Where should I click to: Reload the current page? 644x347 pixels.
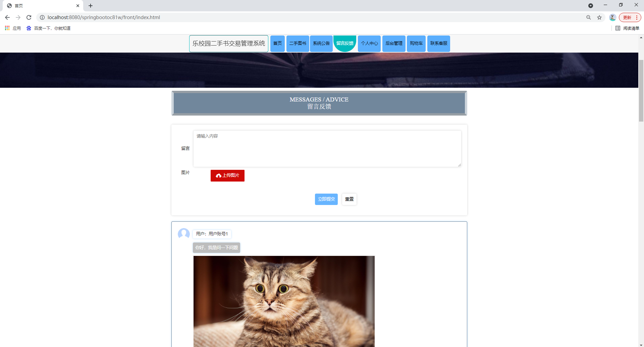coord(29,17)
